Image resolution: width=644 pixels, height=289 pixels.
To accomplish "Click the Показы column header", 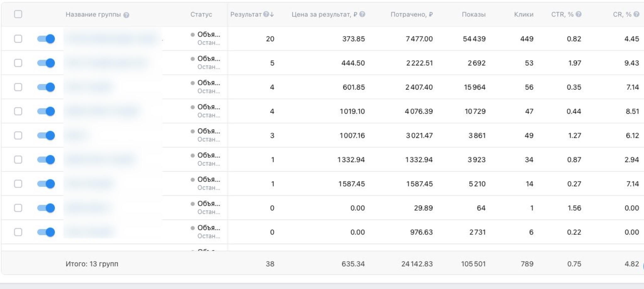I will [473, 14].
